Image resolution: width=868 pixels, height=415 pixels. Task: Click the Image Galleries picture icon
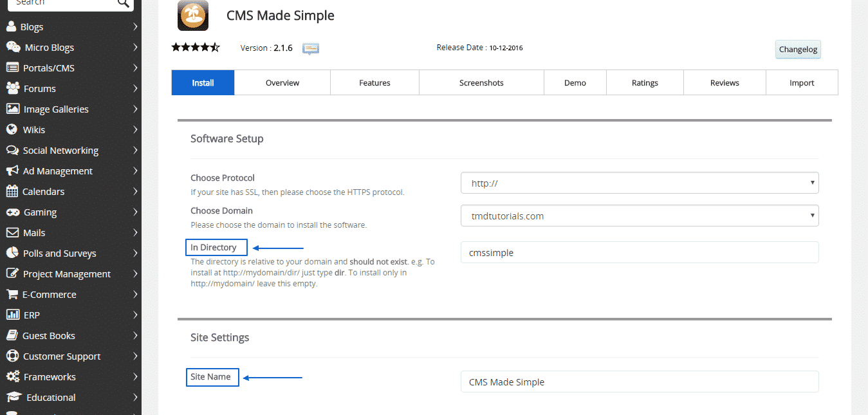click(12, 109)
